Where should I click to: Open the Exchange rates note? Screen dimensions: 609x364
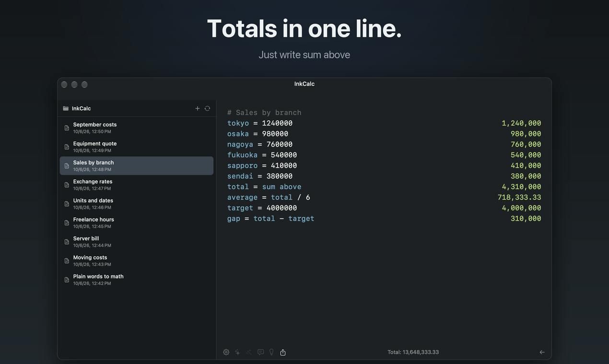click(x=137, y=185)
